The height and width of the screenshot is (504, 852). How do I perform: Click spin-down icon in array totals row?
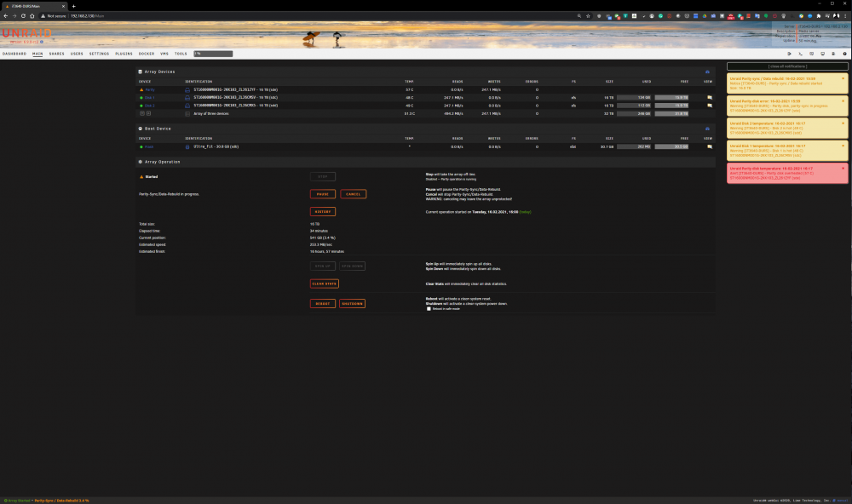[142, 113]
